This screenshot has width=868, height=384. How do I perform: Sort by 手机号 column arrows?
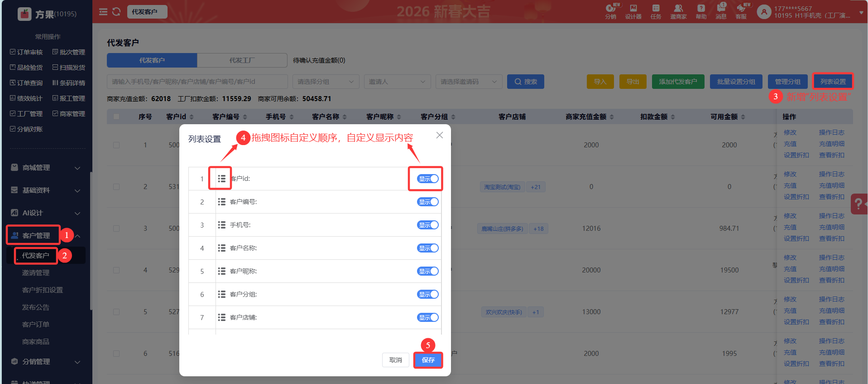point(292,117)
